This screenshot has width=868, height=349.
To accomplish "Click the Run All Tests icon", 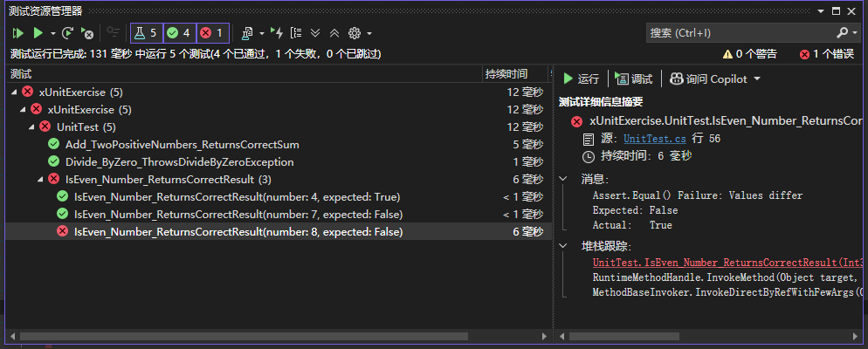I will click(18, 33).
